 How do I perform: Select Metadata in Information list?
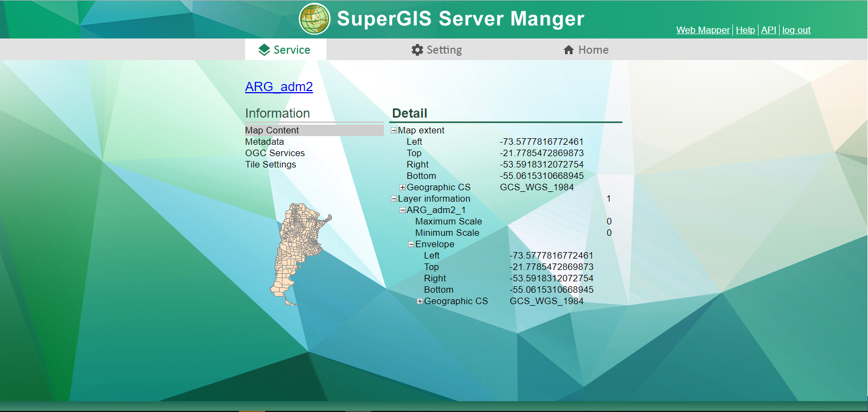click(x=264, y=141)
